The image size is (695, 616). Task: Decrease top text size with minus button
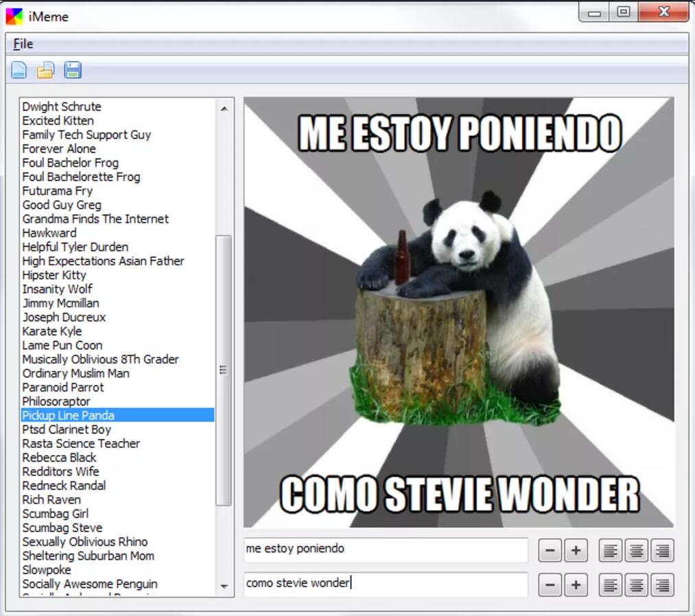click(x=550, y=550)
